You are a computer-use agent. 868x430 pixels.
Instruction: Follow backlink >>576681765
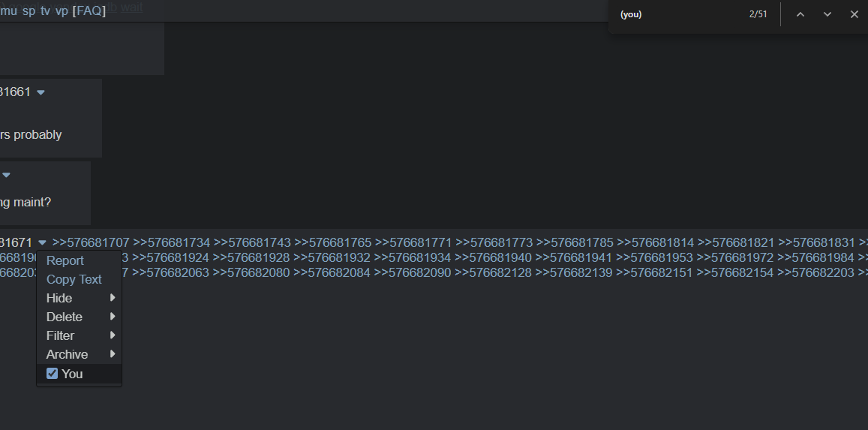point(332,243)
